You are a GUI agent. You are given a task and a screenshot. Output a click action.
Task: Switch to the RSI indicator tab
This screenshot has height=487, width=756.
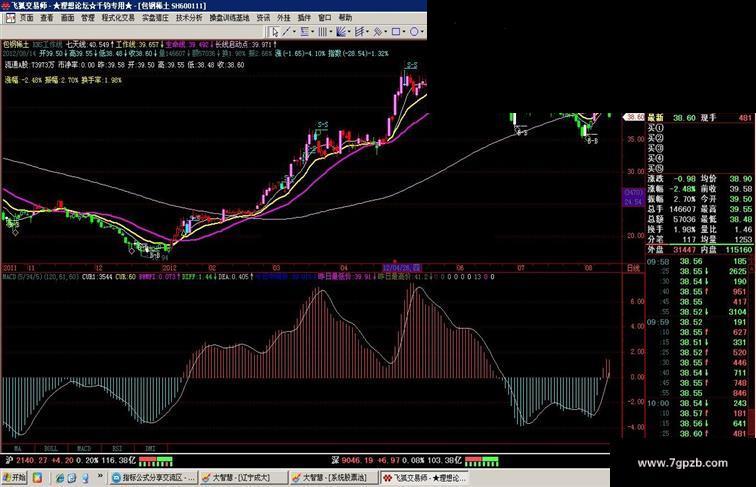117,448
